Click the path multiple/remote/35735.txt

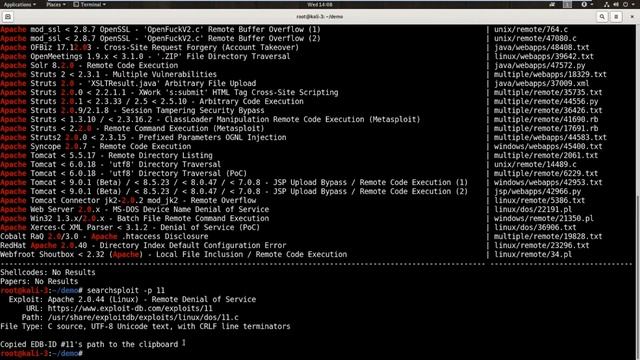click(548, 92)
